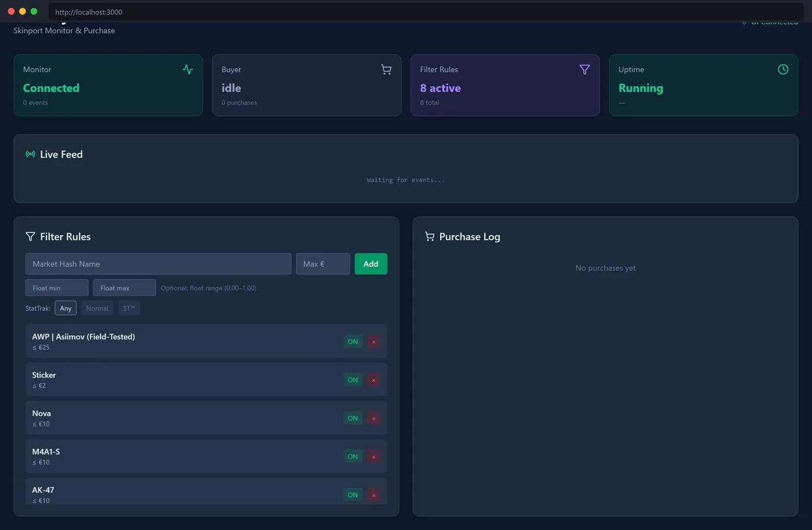Click the No purchases yet message
Image resolution: width=812 pixels, height=530 pixels.
coord(606,268)
